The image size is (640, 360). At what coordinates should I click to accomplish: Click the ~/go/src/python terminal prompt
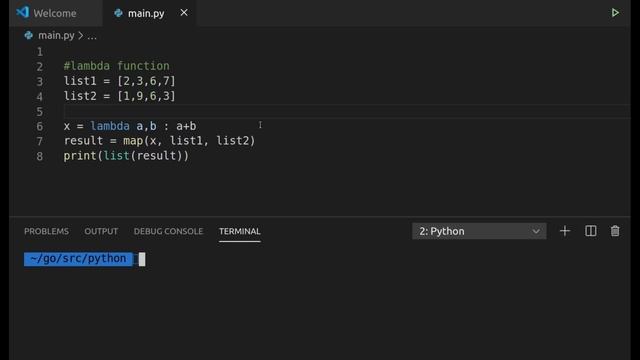pyautogui.click(x=78, y=259)
